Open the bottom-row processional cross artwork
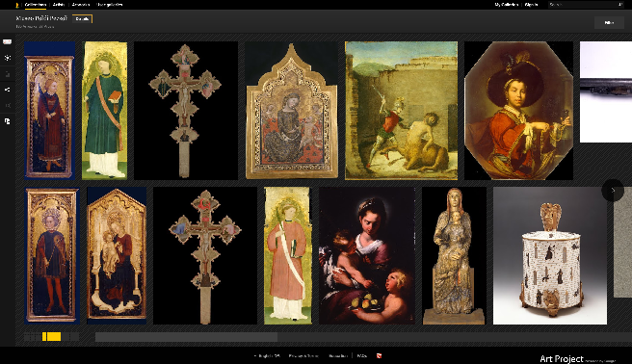This screenshot has width=632, height=364. pyautogui.click(x=205, y=255)
